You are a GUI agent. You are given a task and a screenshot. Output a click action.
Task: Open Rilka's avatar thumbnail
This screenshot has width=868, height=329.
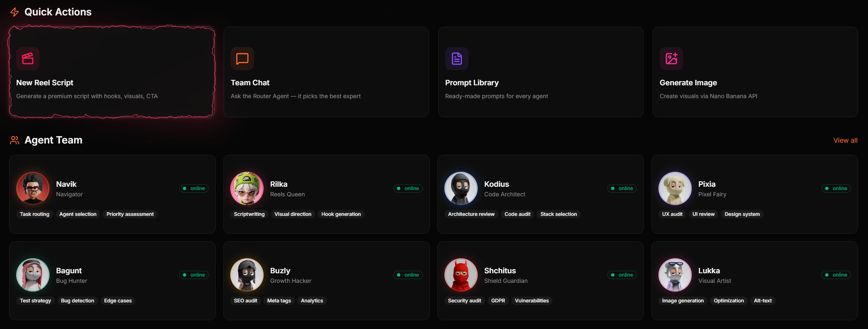point(247,188)
